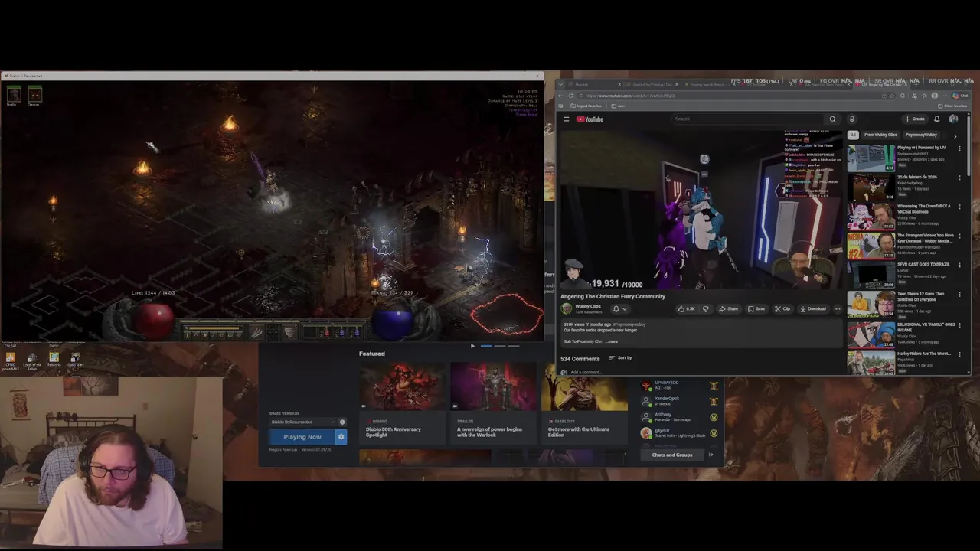Expand the Game Version dropdown in Battle.net
This screenshot has width=980, height=551.
(x=302, y=422)
